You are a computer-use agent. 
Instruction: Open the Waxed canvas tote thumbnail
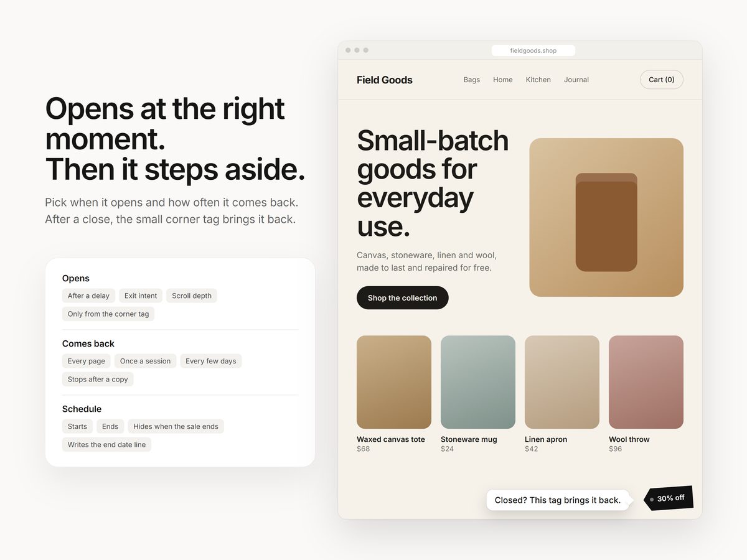click(x=394, y=382)
